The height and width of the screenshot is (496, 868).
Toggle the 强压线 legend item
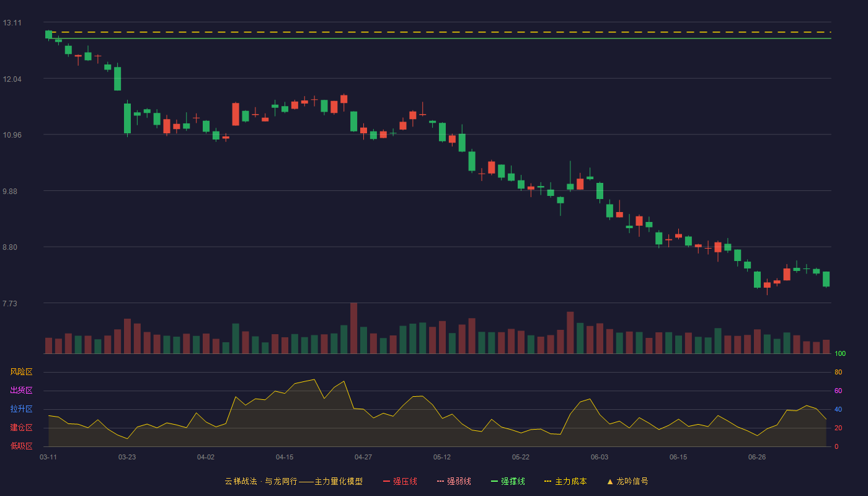point(400,481)
